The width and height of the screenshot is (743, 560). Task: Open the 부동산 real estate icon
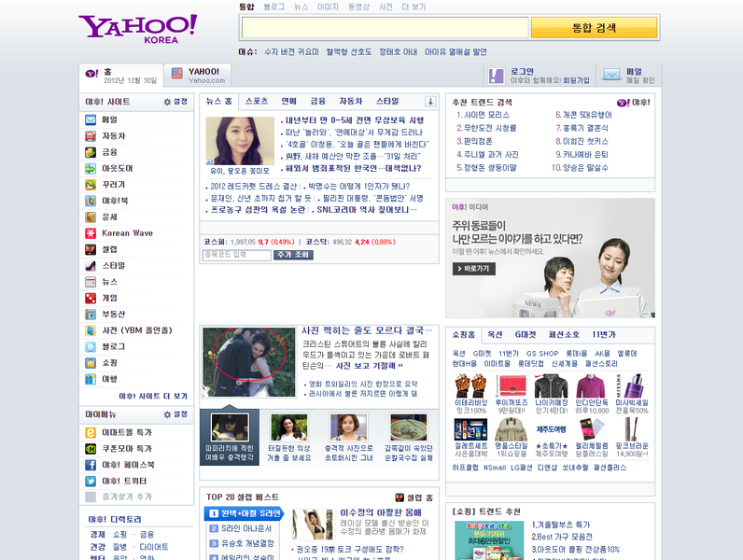pyautogui.click(x=90, y=315)
